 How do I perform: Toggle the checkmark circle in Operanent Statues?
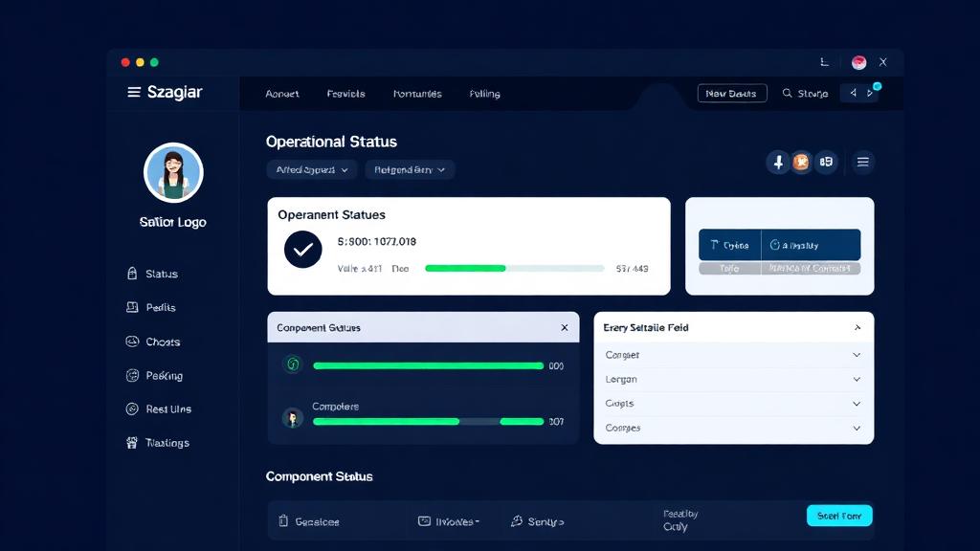[303, 250]
